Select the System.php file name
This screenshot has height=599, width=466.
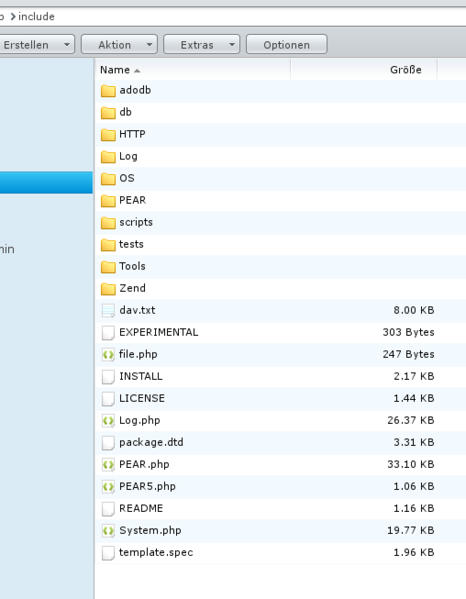(150, 531)
